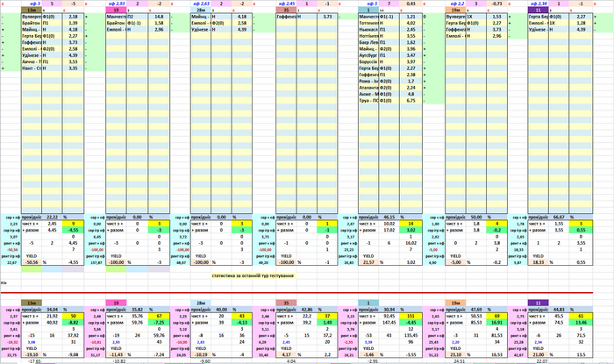
Task: Select the 'кф 2,34' header cell
Action: (x=539, y=4)
